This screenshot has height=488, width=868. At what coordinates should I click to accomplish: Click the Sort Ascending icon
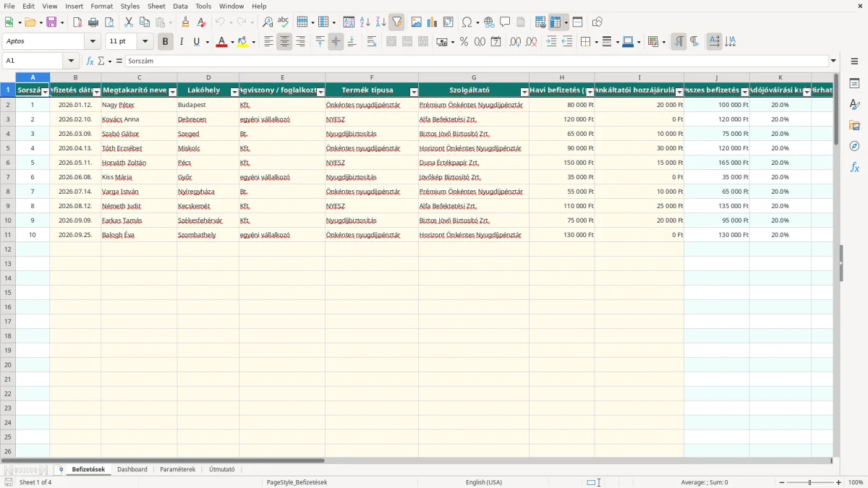[x=365, y=22]
